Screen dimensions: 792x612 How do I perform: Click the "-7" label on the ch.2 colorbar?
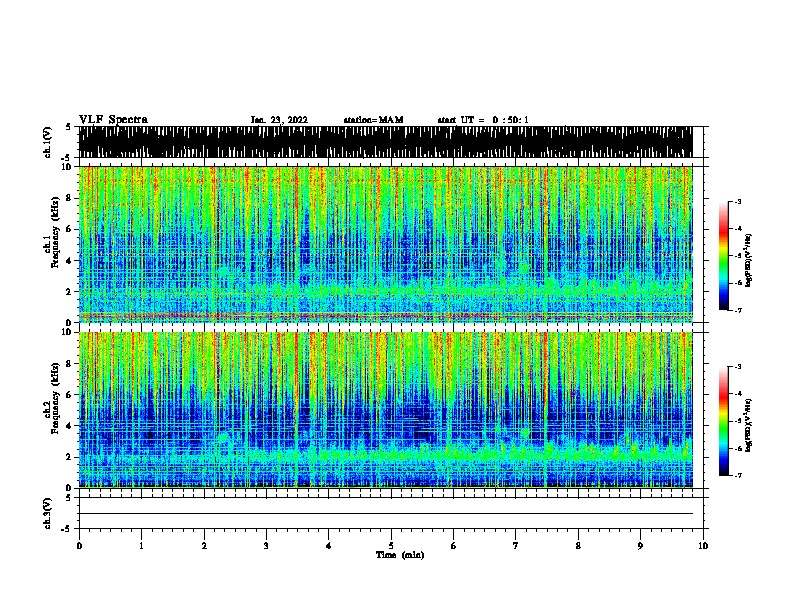click(738, 475)
